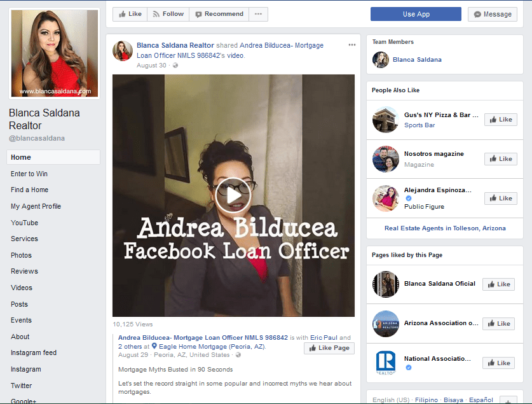Screen dimensions: 532x404
Task: Open the small post author avatar
Action: pos(123,51)
